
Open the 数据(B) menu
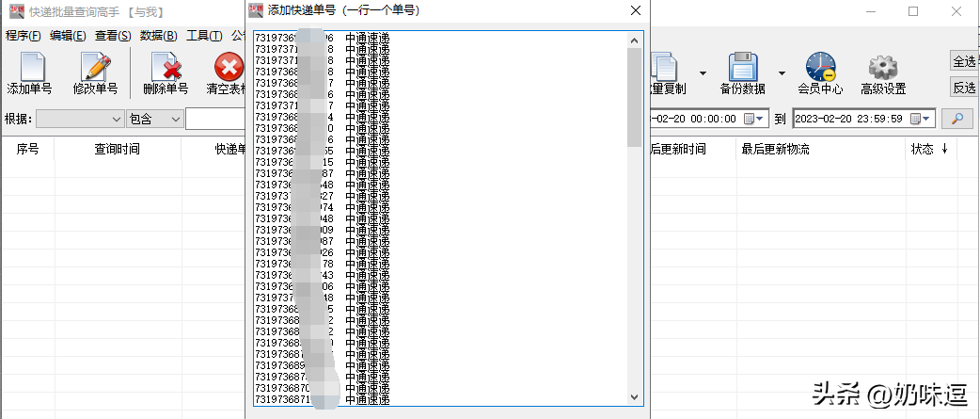(159, 36)
